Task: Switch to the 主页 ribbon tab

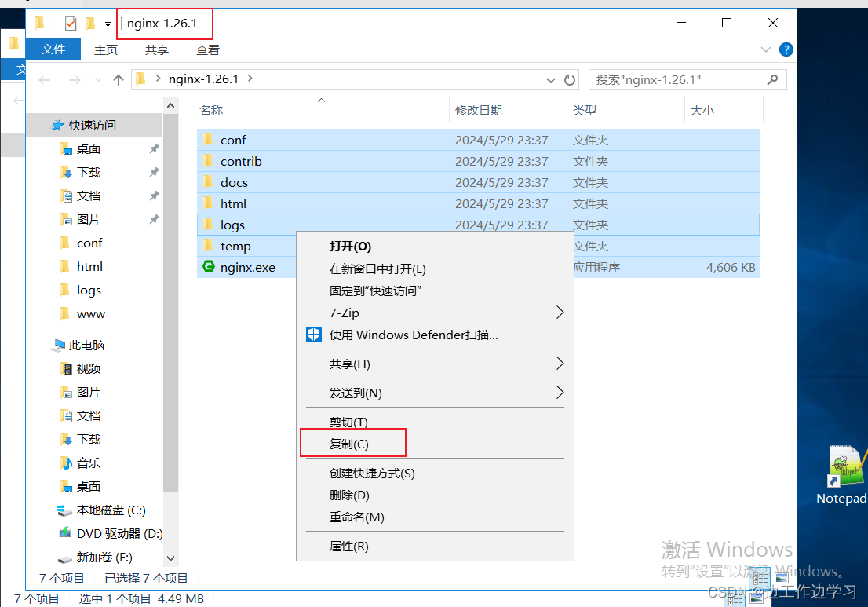Action: tap(106, 49)
